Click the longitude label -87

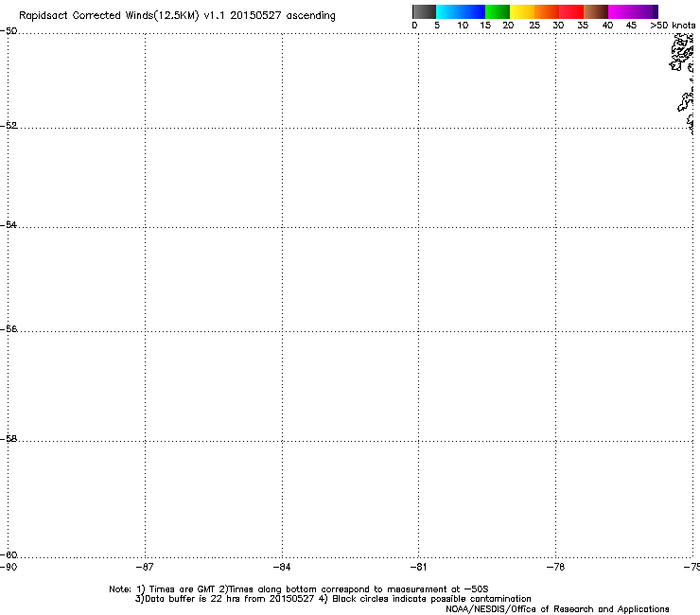tap(145, 567)
